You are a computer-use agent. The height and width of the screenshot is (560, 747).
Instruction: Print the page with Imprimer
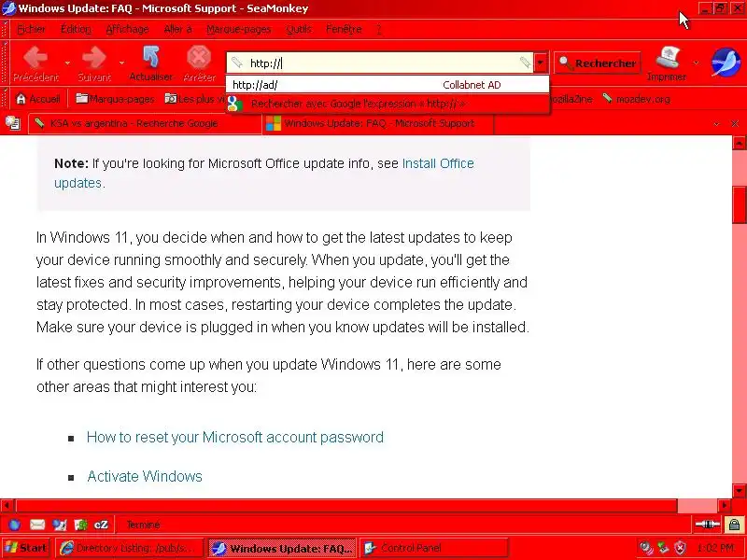[x=667, y=63]
